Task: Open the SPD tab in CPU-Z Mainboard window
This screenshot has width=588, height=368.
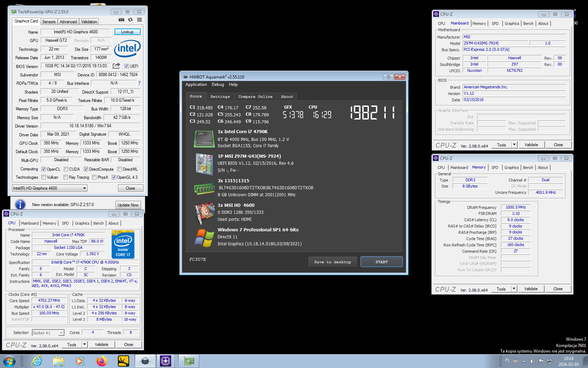Action: click(x=495, y=23)
